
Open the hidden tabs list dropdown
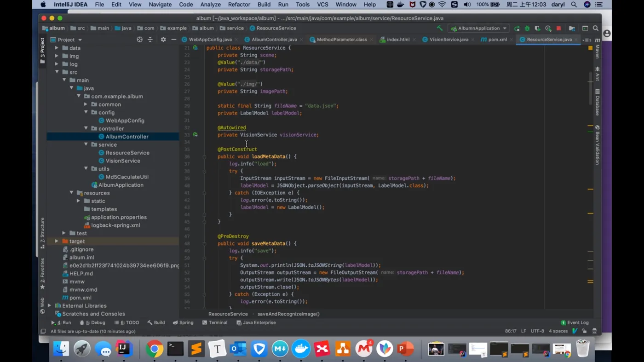tap(587, 40)
